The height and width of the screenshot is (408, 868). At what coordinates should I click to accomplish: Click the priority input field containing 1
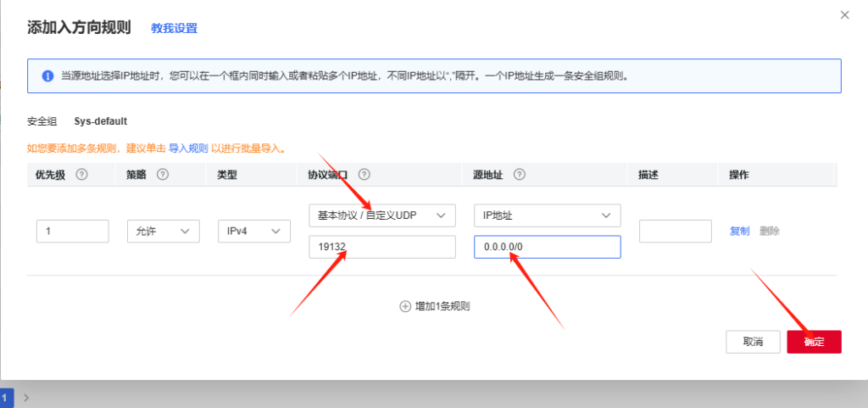tap(73, 232)
